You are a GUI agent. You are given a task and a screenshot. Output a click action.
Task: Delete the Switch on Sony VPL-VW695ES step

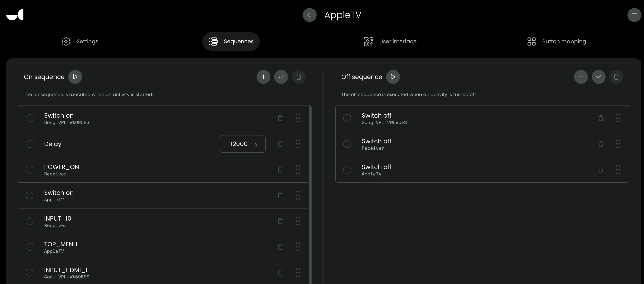[280, 118]
